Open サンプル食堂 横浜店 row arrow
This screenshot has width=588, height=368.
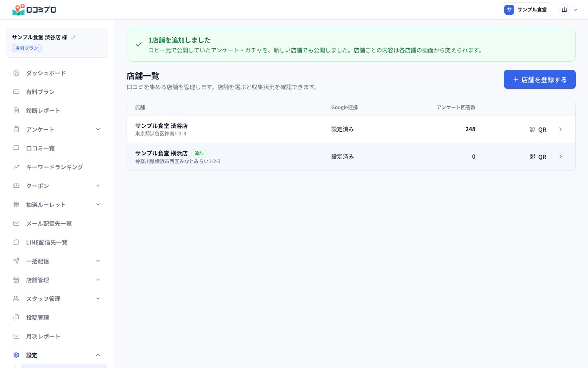coord(561,157)
